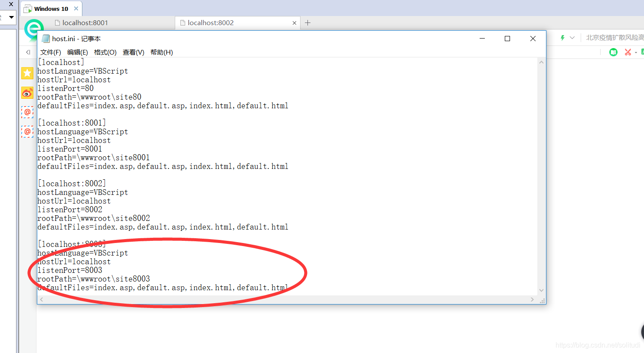Click the red scissors screenshot icon

point(628,52)
